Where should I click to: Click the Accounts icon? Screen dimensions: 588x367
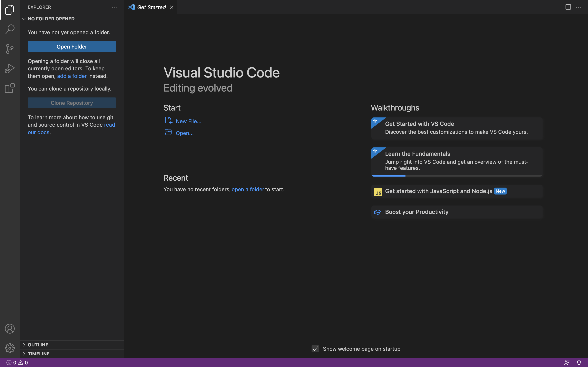coord(10,329)
